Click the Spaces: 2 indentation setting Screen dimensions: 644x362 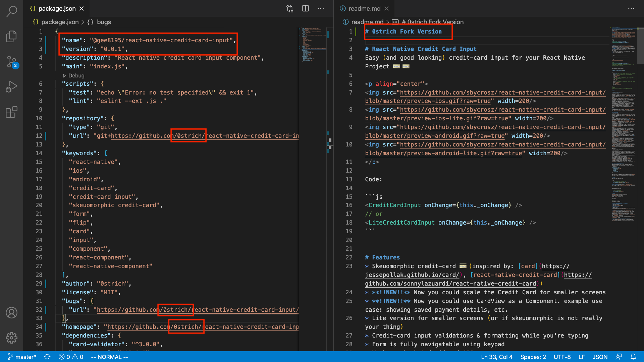tap(533, 357)
